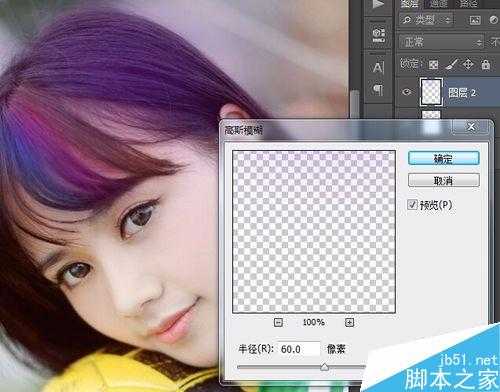
Task: Switch to the 路径 (Paths) tab
Action: 468,4
